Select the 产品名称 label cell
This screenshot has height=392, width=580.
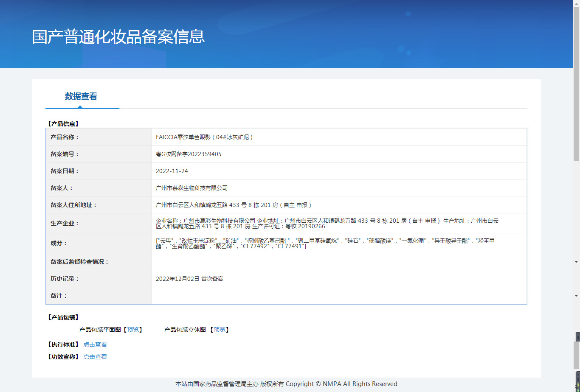point(99,137)
